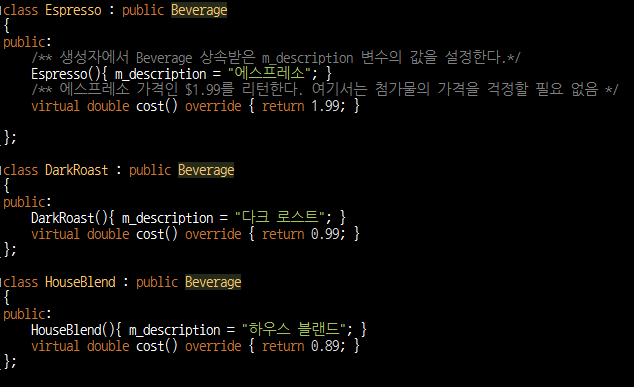This screenshot has height=387, width=634.
Task: Collapse the HouseBlend class fold marker
Action: tap(1, 282)
